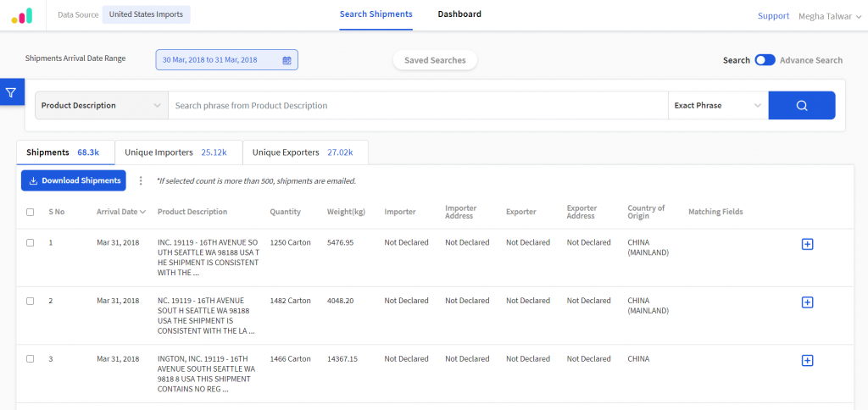Click the Data Source label

[78, 14]
